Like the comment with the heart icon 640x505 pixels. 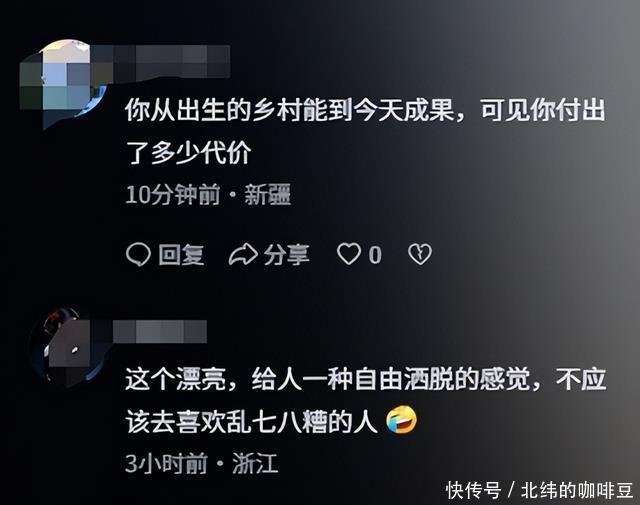coord(349,254)
